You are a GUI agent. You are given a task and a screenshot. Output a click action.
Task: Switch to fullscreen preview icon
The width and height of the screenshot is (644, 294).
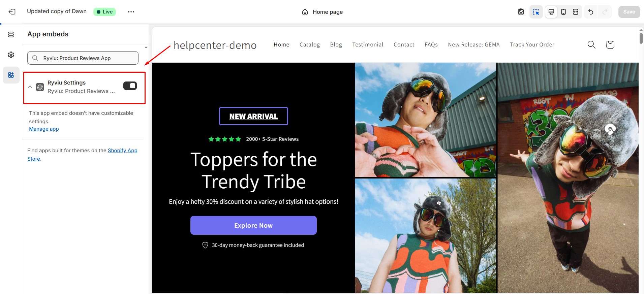[576, 12]
